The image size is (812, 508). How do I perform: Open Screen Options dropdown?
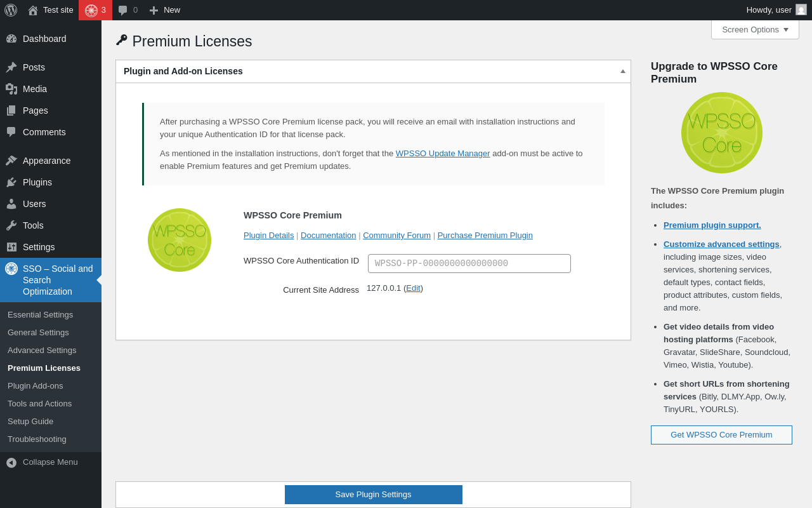coord(755,29)
